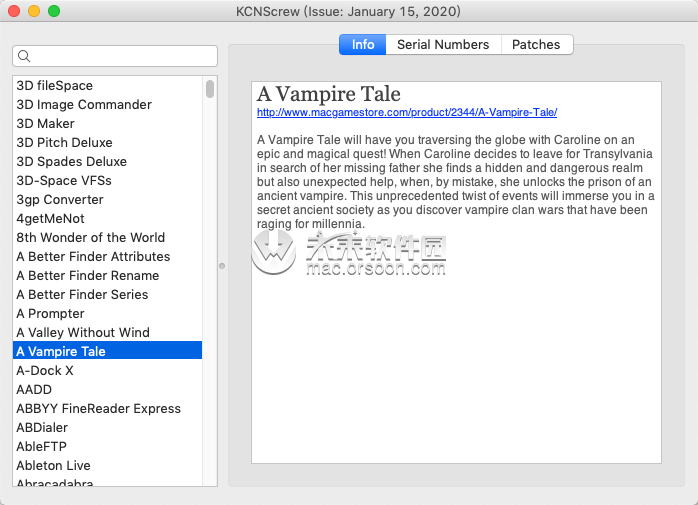Close the KCNScrew window
698x505 pixels.
click(x=14, y=11)
